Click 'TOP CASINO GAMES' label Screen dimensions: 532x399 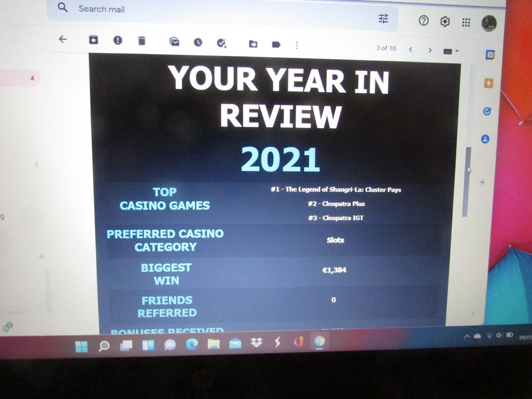[165, 199]
